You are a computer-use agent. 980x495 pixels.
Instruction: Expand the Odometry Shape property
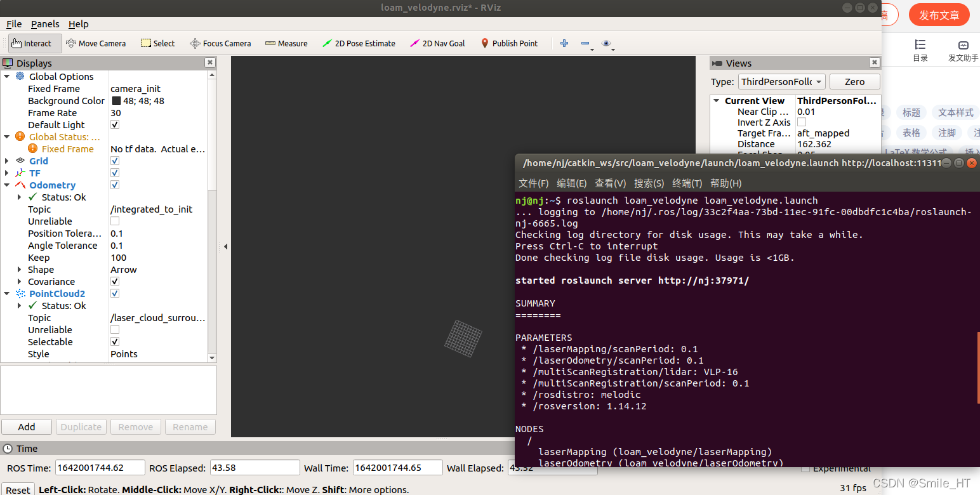(20, 269)
